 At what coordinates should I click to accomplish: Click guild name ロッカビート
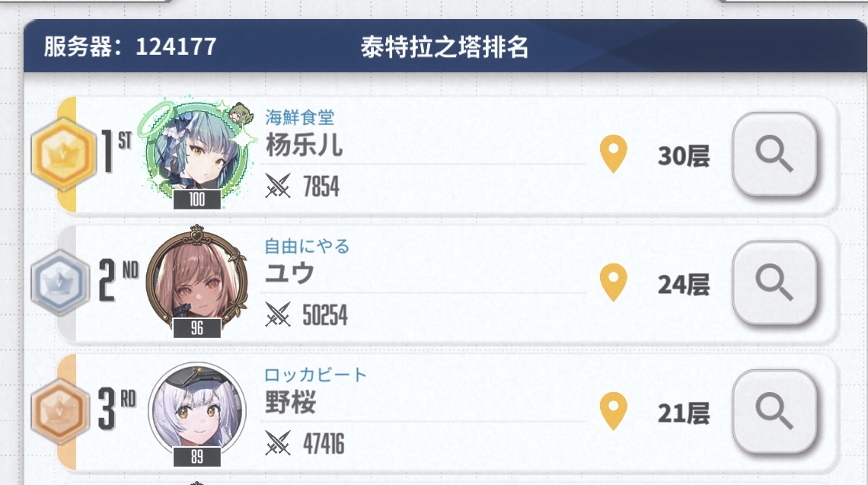point(315,375)
